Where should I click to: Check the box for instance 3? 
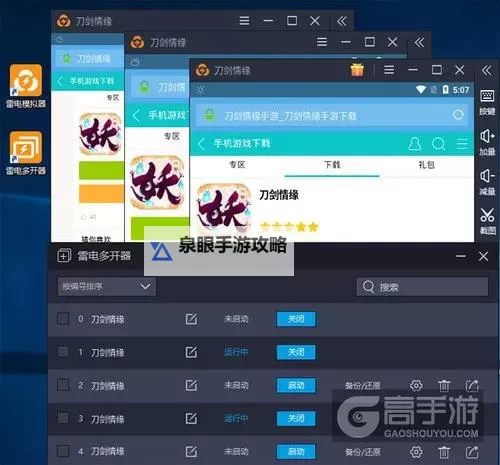(63, 418)
